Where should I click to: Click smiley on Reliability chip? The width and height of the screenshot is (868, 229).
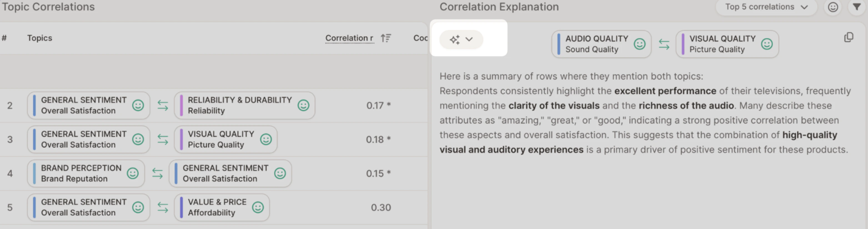(303, 106)
